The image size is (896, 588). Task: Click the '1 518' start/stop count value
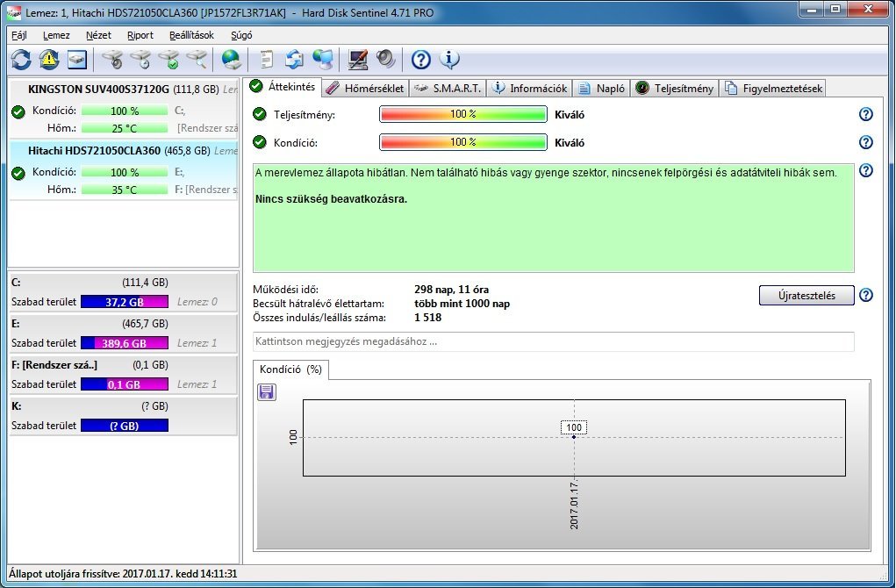[x=428, y=318]
